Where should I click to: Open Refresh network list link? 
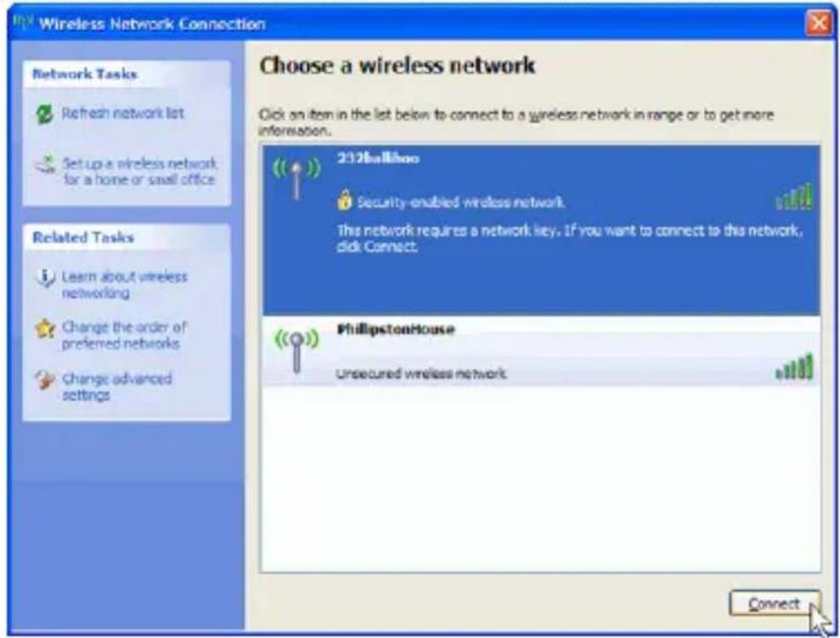coord(122,114)
